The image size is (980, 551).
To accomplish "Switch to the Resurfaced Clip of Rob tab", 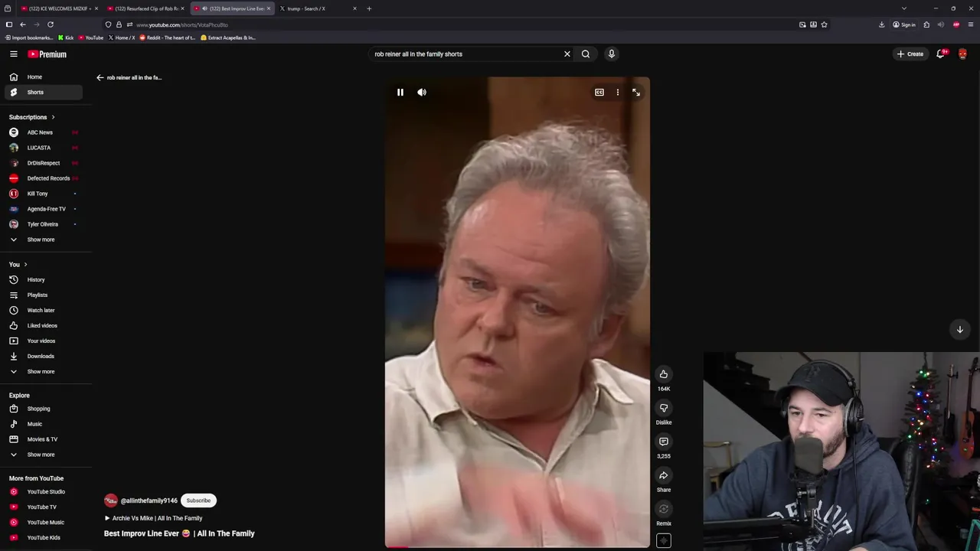I will click(x=146, y=8).
